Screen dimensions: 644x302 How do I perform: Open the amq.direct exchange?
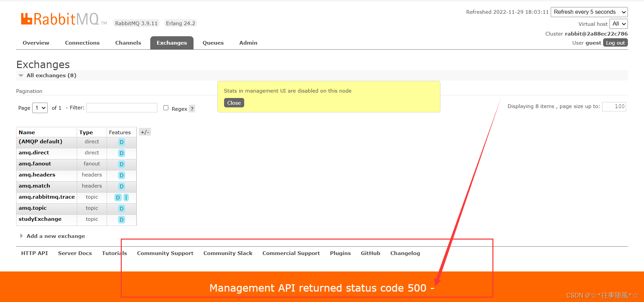click(34, 153)
